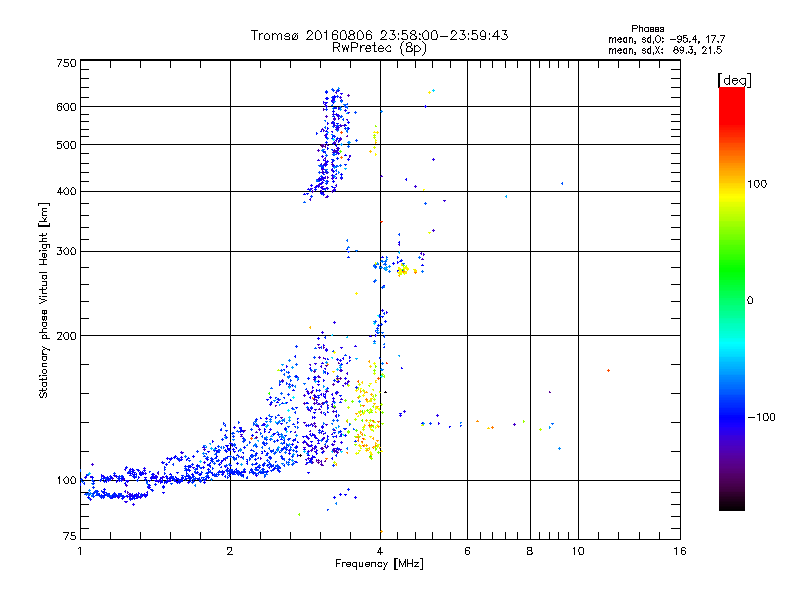Click the x-axis label '10'
The height and width of the screenshot is (600, 800).
[x=578, y=551]
